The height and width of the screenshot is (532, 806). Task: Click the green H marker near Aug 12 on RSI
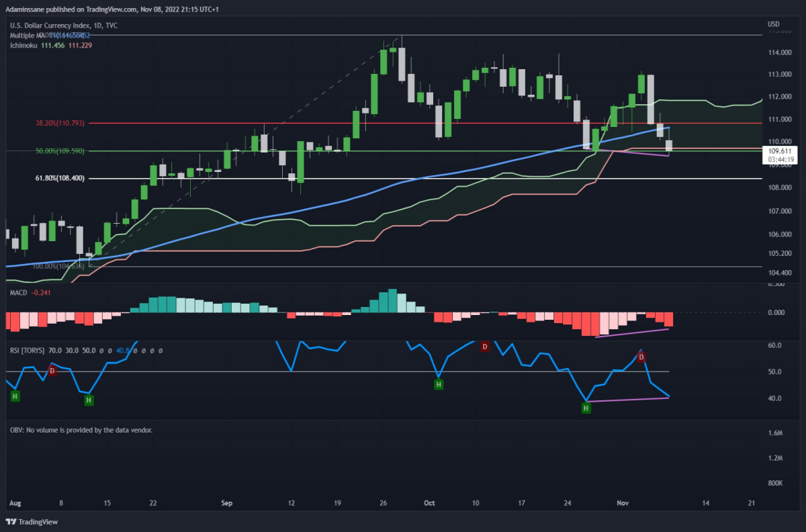click(x=89, y=400)
